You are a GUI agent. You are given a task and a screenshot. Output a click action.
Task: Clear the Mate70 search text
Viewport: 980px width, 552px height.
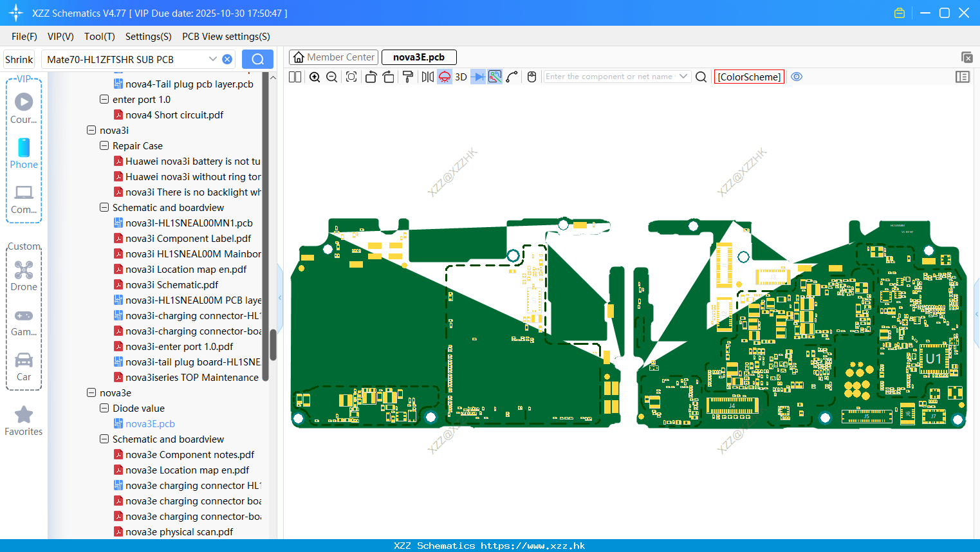[227, 59]
